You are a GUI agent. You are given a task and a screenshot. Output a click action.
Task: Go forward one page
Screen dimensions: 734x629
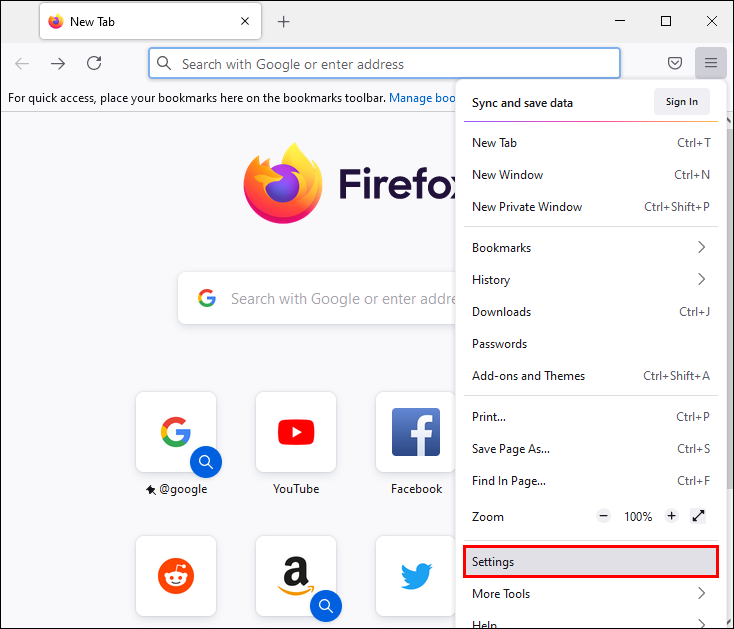(x=58, y=63)
